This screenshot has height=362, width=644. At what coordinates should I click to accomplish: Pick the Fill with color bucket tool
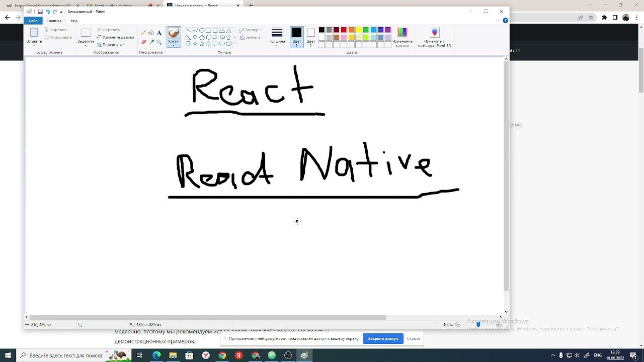[151, 33]
